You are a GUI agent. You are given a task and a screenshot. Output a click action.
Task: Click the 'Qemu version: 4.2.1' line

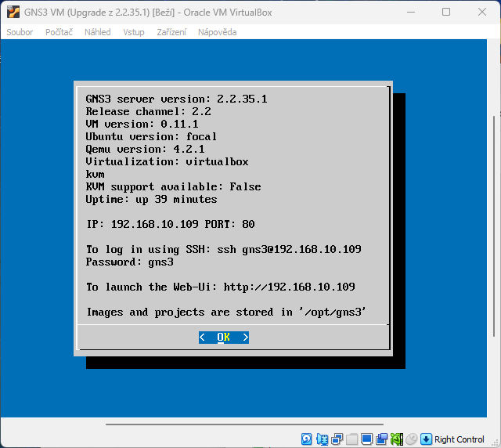pyautogui.click(x=145, y=150)
